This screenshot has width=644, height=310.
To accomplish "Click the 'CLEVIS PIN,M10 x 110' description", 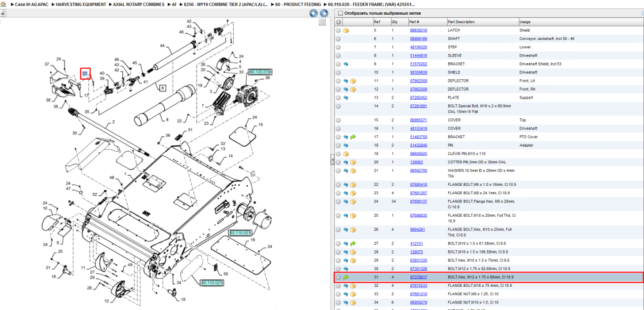I will coord(466,154).
